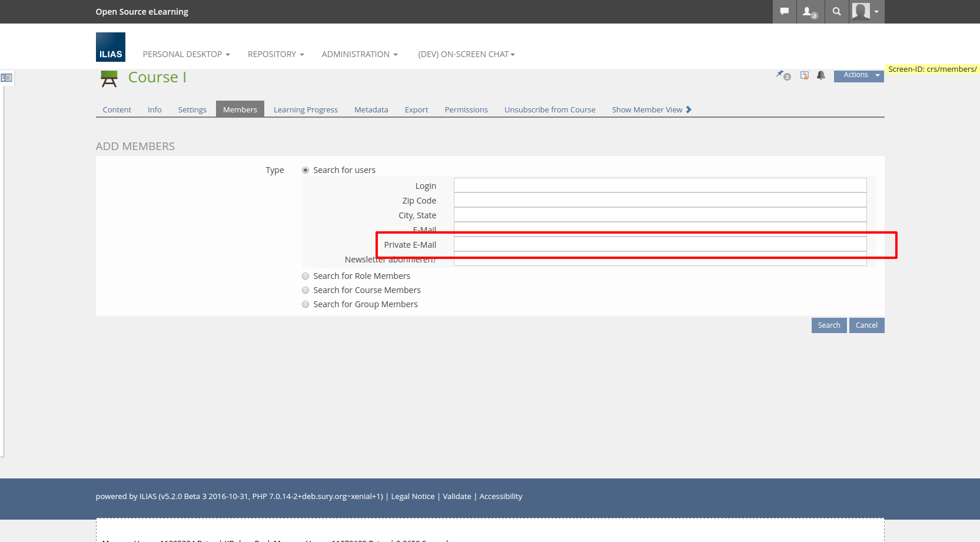The width and height of the screenshot is (980, 542).
Task: Open the certificate icon in course header
Action: click(804, 75)
